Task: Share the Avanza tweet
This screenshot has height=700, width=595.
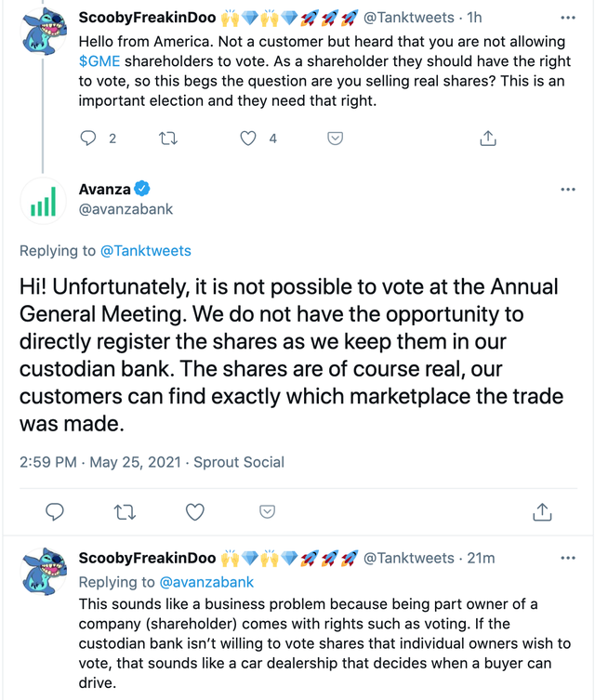Action: coord(542,511)
